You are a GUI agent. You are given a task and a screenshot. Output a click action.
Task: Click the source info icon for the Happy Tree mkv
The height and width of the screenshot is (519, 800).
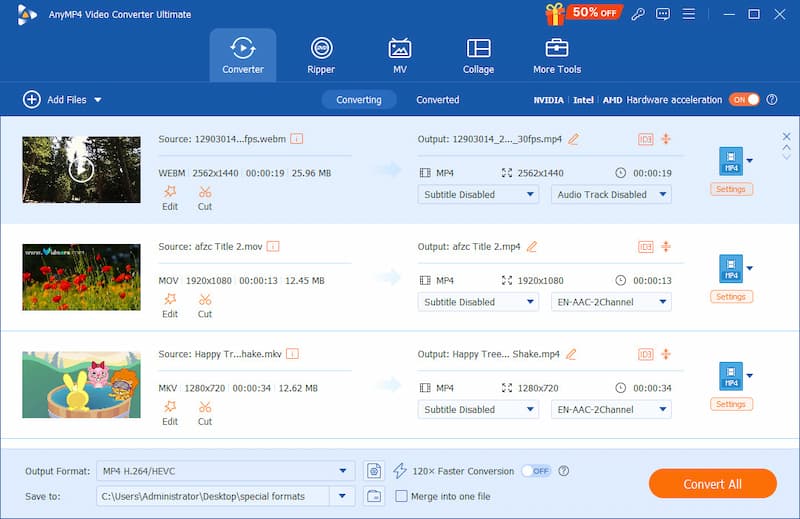[292, 354]
